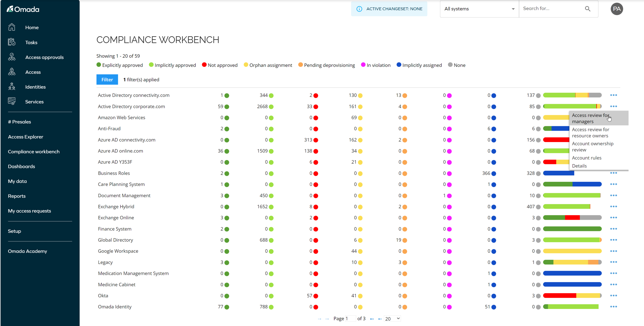
Task: Click compliance bar for Okta row
Action: pyautogui.click(x=572, y=295)
